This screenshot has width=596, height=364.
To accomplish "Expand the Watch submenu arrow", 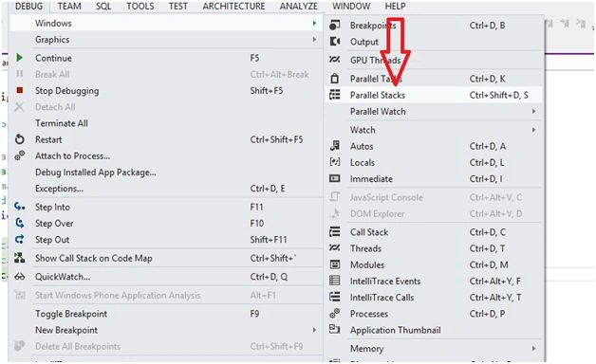I will click(534, 130).
